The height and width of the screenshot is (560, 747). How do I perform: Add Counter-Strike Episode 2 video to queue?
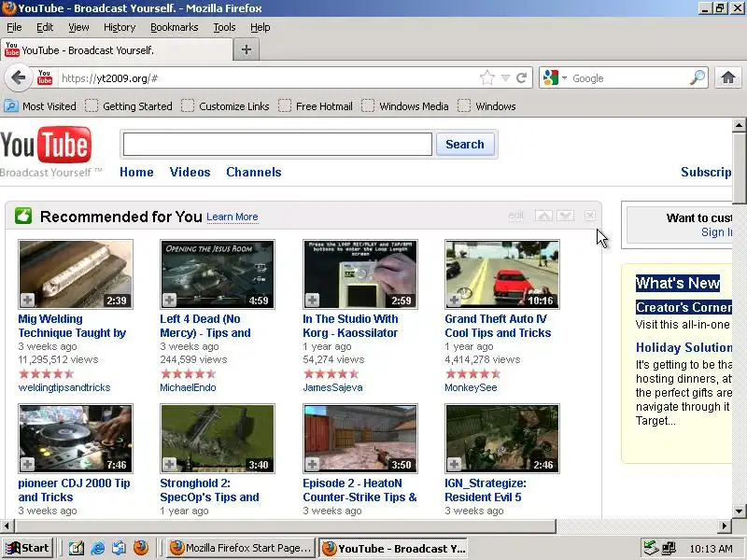[x=312, y=464]
